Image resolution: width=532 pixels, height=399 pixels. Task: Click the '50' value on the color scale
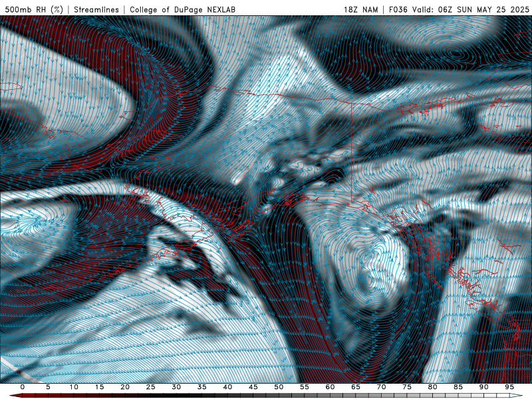(279, 387)
